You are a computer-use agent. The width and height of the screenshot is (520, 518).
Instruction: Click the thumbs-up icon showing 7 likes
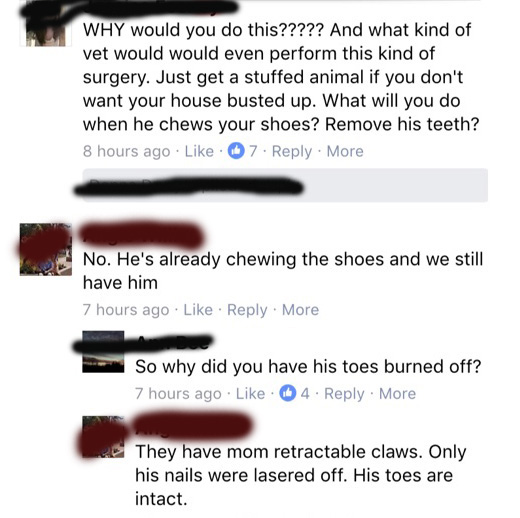click(x=236, y=151)
